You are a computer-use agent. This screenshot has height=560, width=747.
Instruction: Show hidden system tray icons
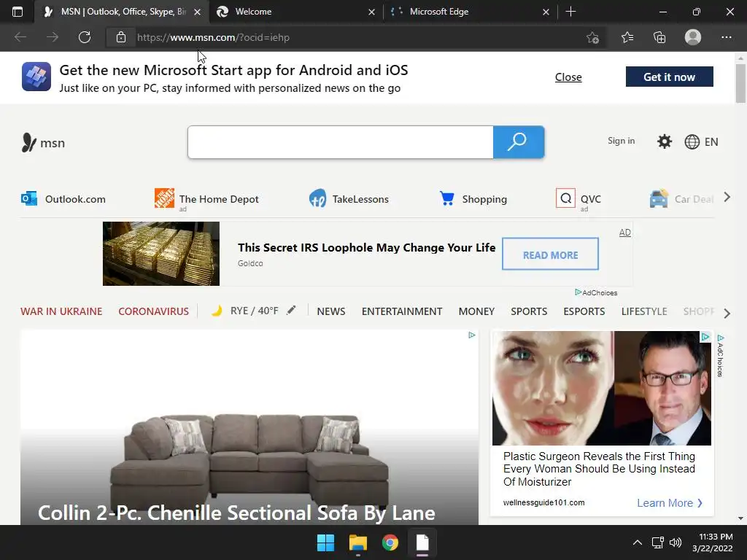[x=637, y=542]
